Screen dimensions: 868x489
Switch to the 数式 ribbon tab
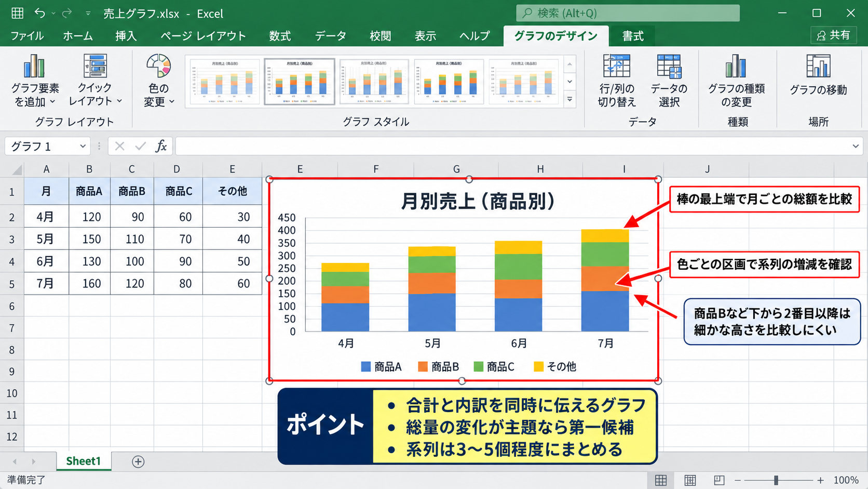[279, 36]
